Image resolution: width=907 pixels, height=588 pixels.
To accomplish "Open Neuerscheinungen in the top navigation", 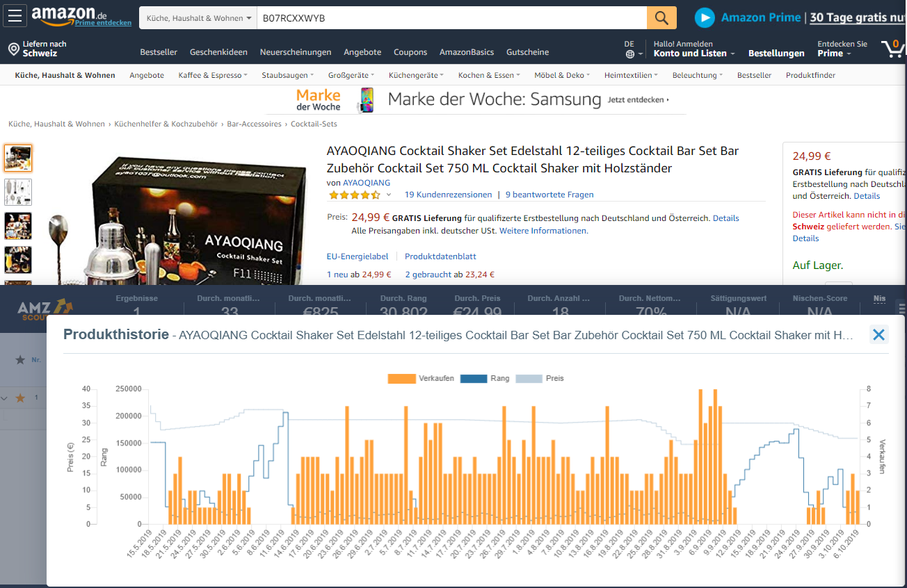I will click(296, 52).
